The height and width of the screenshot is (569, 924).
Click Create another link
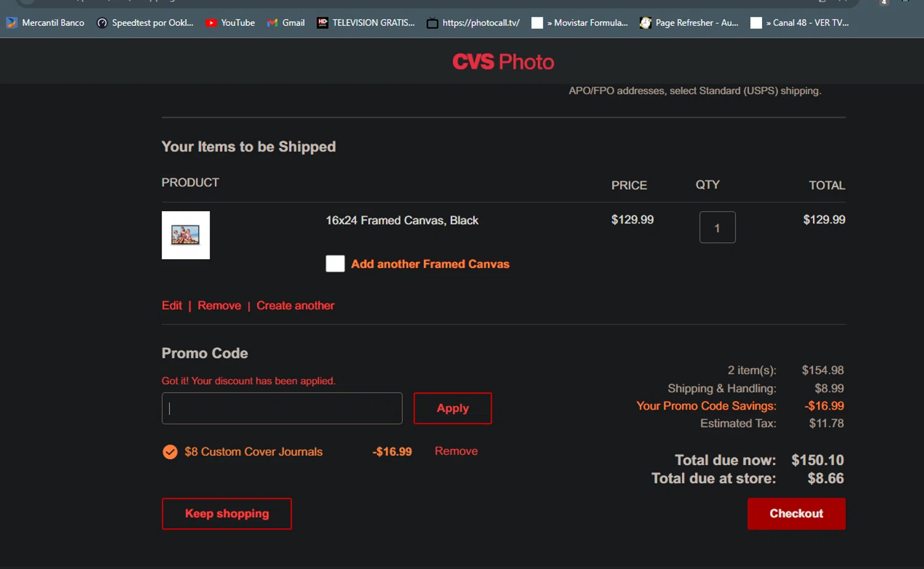pos(296,305)
